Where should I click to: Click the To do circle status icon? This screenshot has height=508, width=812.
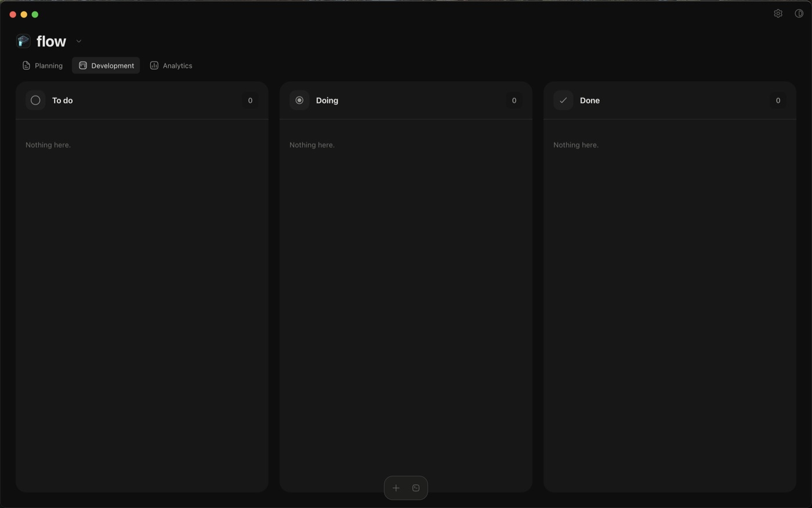[x=35, y=100]
